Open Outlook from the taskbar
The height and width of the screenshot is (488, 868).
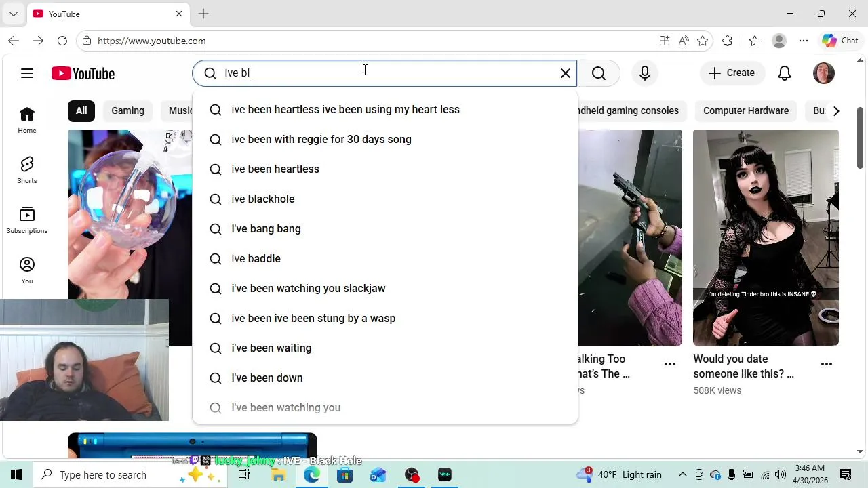tap(378, 474)
